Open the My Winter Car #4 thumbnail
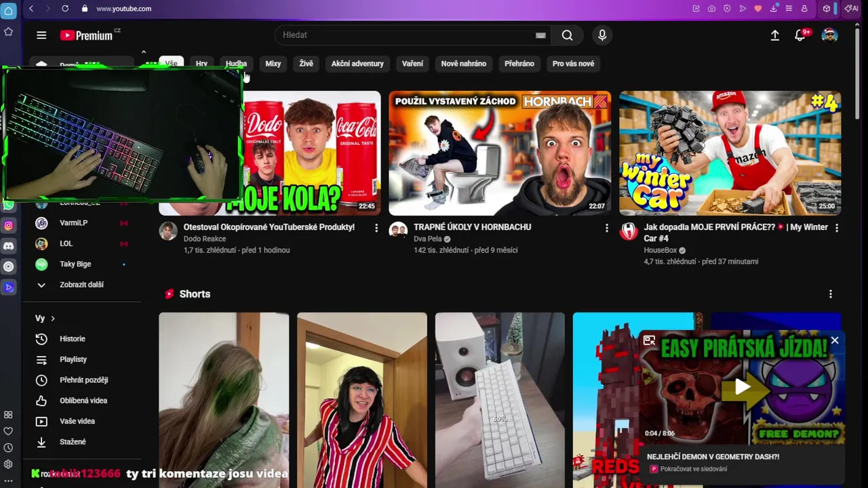868x488 pixels. [730, 153]
